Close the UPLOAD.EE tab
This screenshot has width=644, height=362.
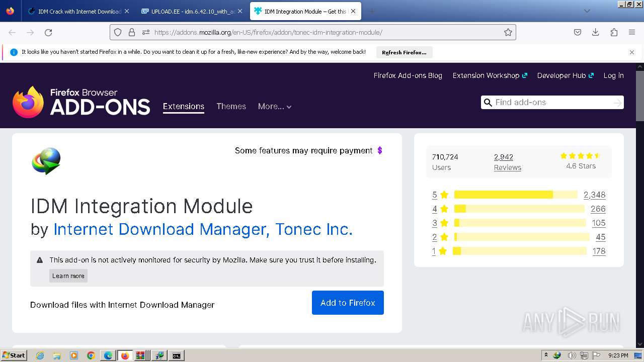pyautogui.click(x=240, y=11)
